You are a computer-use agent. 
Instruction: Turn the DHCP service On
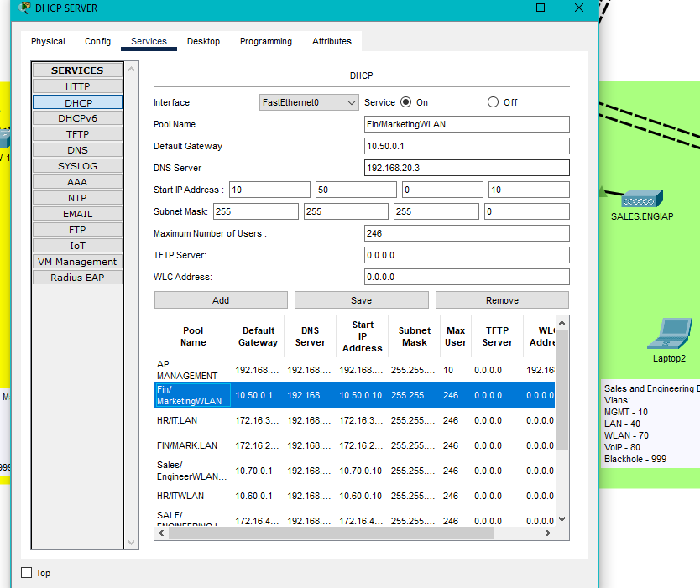pyautogui.click(x=406, y=102)
